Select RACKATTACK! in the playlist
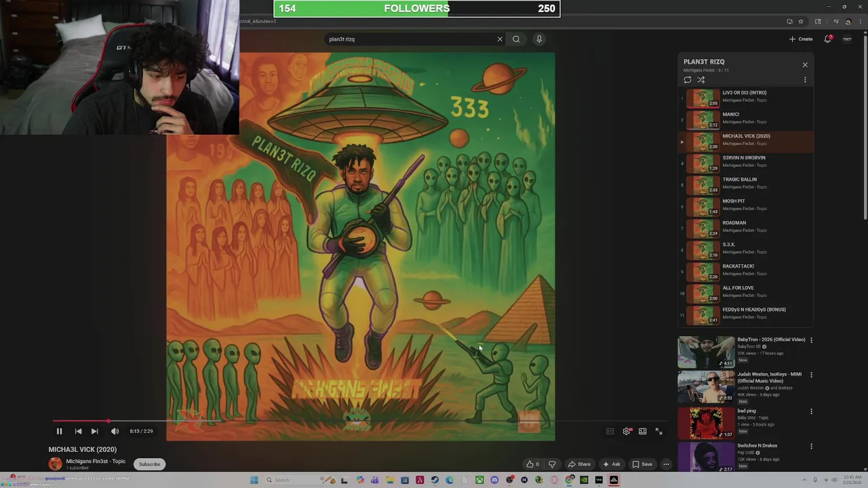This screenshot has width=868, height=488. click(746, 272)
